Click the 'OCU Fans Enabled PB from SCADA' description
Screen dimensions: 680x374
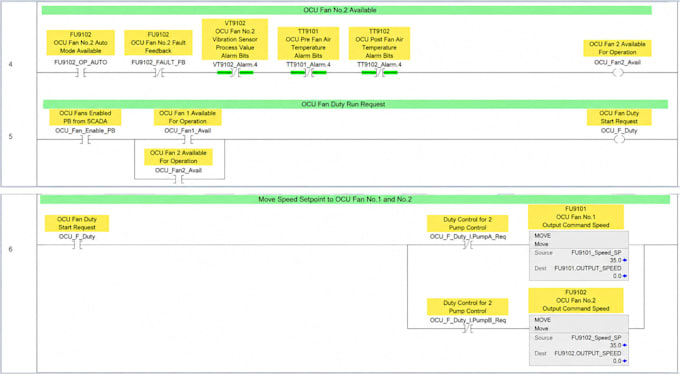click(85, 117)
